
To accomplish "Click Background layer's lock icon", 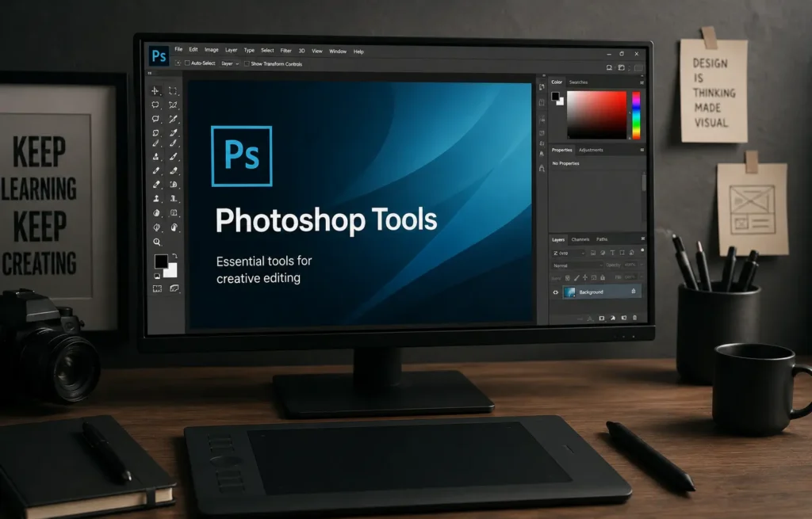I will [x=634, y=292].
